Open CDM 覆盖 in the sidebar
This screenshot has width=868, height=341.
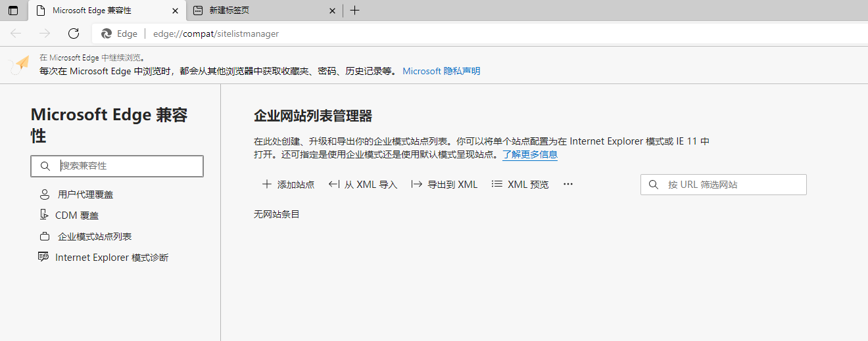tap(76, 216)
